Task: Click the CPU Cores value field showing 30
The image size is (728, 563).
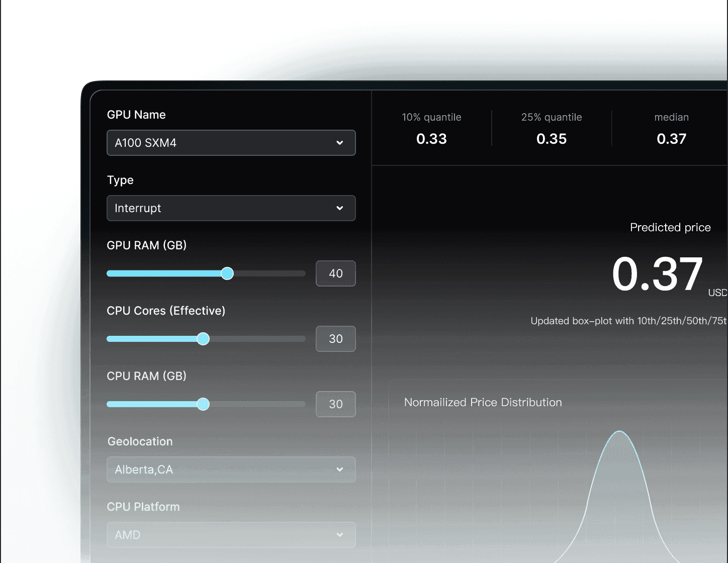Action: (336, 339)
